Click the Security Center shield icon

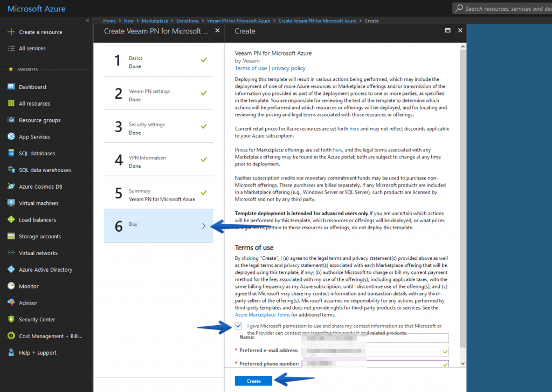pyautogui.click(x=11, y=319)
